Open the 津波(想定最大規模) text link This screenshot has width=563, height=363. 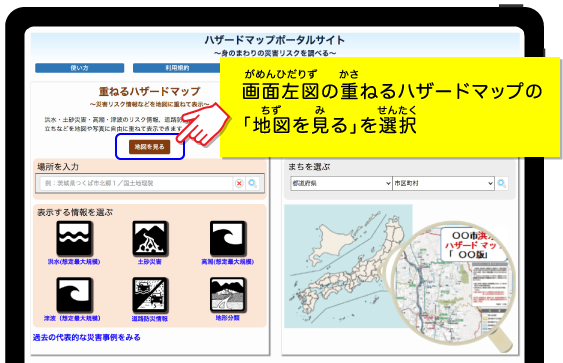pyautogui.click(x=72, y=318)
